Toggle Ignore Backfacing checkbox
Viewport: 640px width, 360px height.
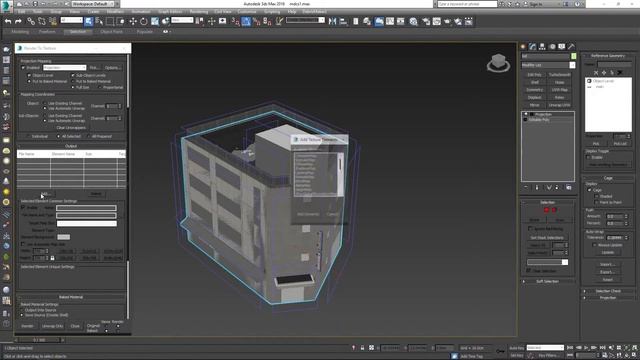530,229
